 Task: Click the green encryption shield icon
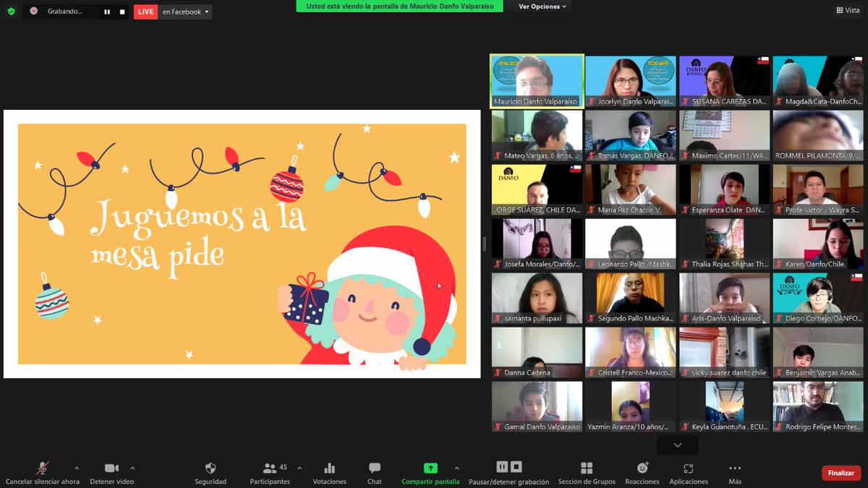pos(11,12)
